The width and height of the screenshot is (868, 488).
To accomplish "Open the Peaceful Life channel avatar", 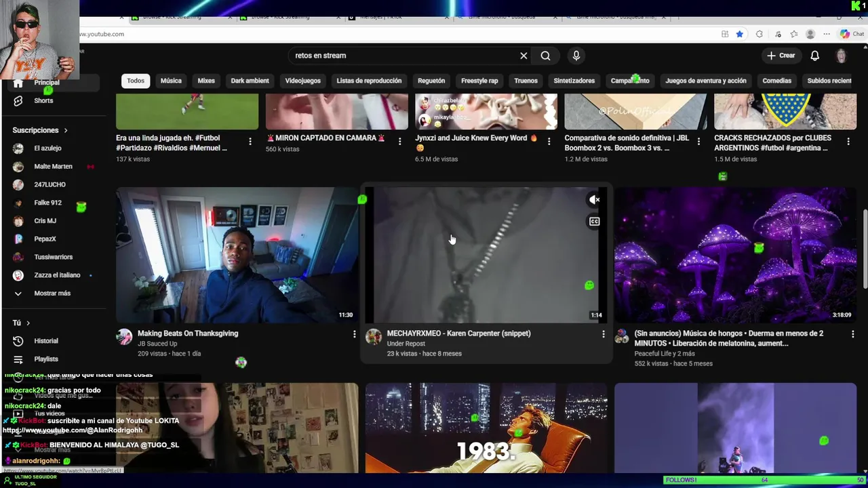I will 622,337.
